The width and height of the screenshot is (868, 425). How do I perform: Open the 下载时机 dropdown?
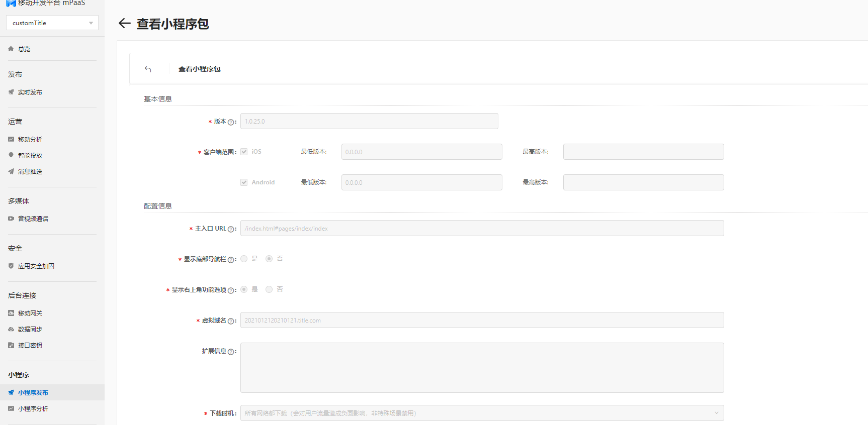pyautogui.click(x=482, y=413)
